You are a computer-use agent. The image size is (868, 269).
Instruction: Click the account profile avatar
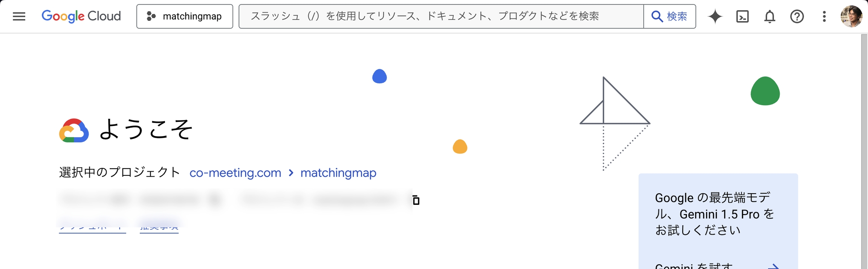(x=851, y=16)
